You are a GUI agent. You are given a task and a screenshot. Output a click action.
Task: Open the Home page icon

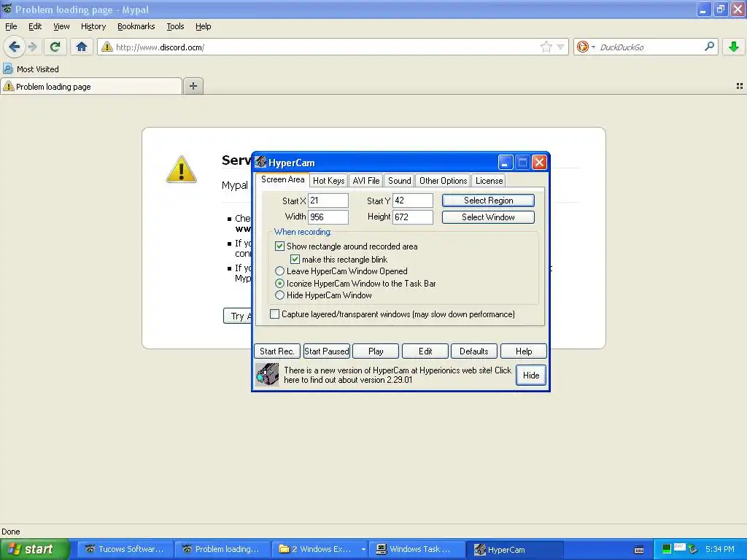click(x=82, y=47)
